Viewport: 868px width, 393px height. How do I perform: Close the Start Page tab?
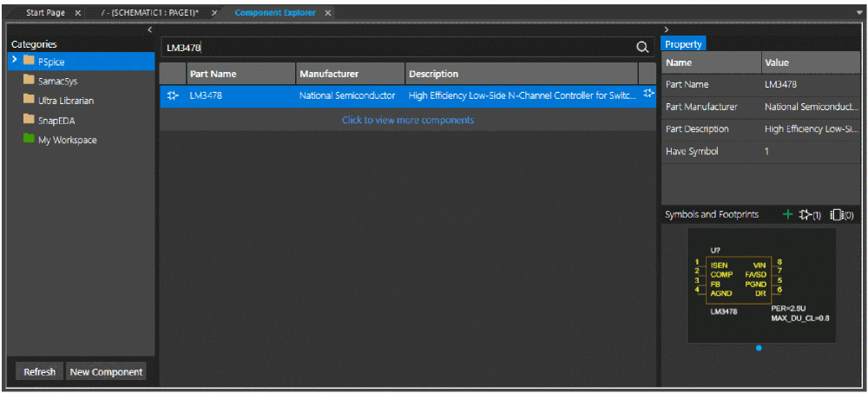tap(77, 13)
